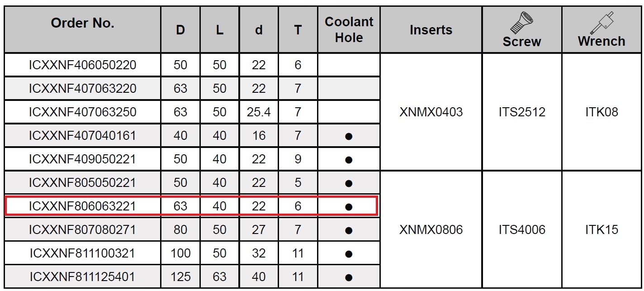Select order number ICXXNF406050220
Screen dimensions: 644x291
point(82,65)
